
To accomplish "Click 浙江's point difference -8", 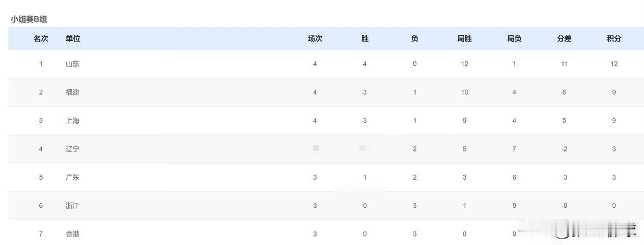I will click(x=564, y=206).
